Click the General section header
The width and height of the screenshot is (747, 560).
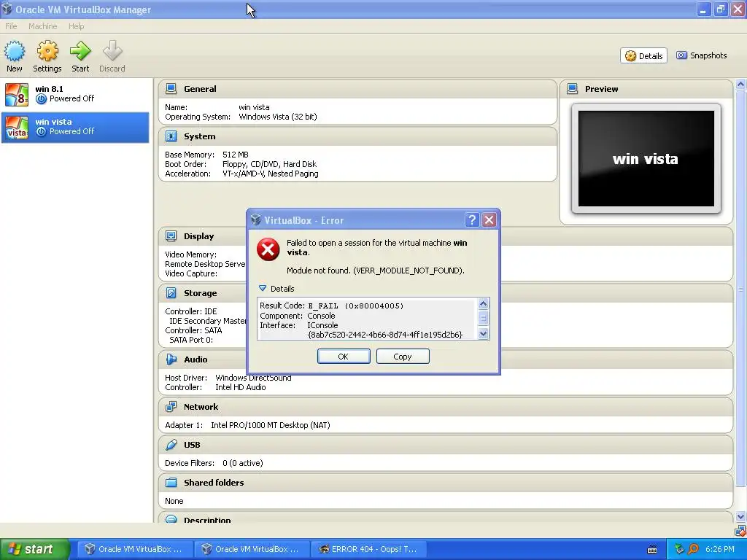(x=357, y=88)
